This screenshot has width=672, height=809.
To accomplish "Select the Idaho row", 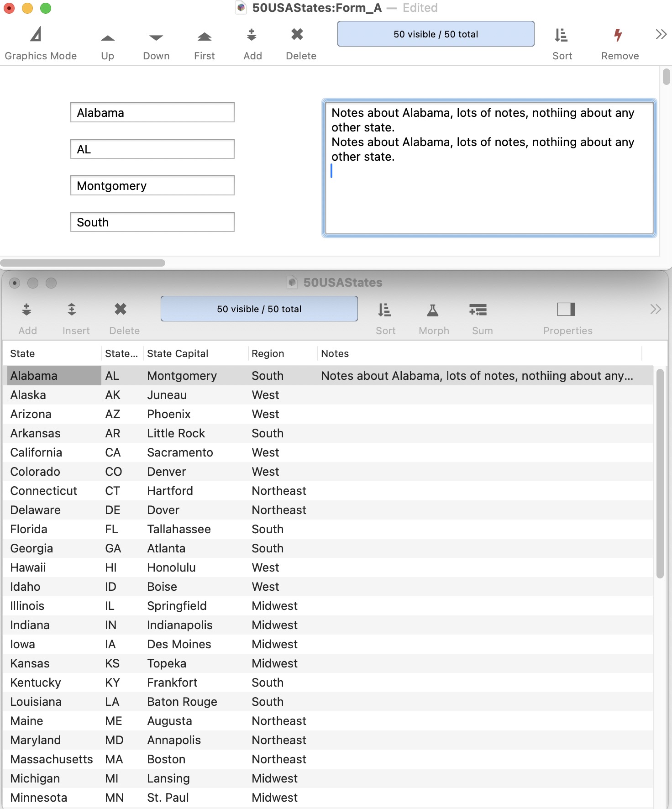I will point(328,587).
